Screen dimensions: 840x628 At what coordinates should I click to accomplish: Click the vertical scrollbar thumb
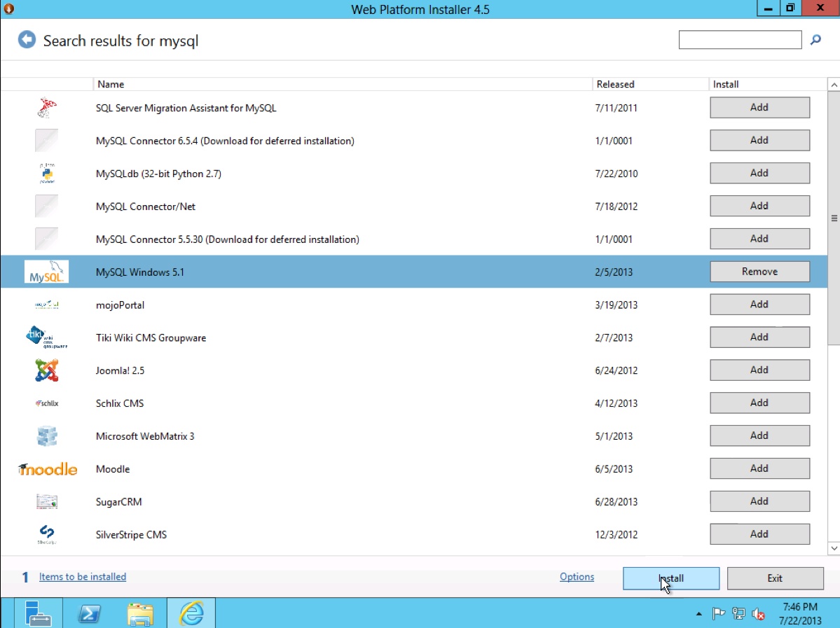coord(834,218)
